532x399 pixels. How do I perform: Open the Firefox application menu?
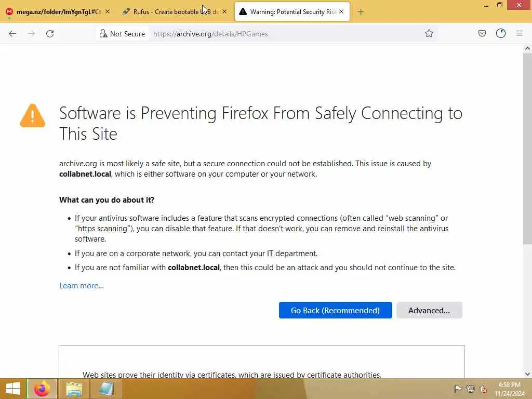pyautogui.click(x=519, y=33)
